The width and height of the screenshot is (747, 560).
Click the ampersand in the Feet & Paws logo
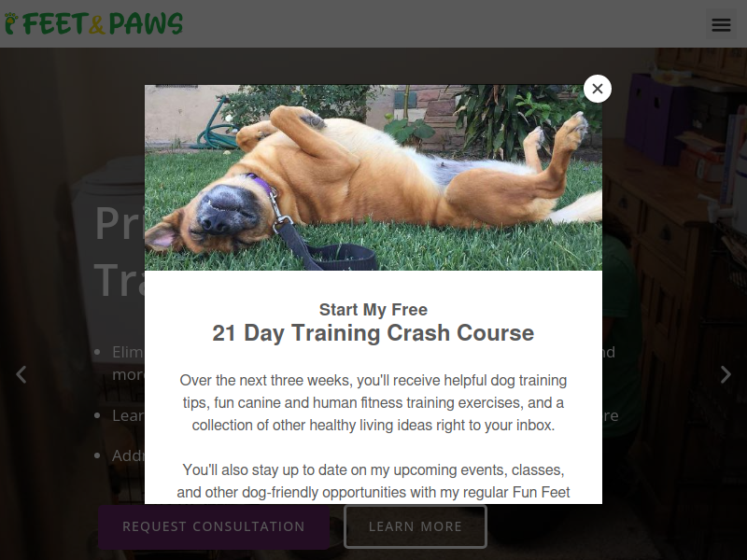(x=97, y=24)
